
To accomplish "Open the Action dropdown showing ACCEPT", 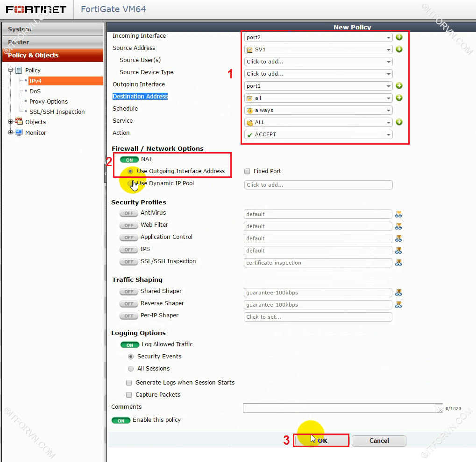I will coord(318,134).
